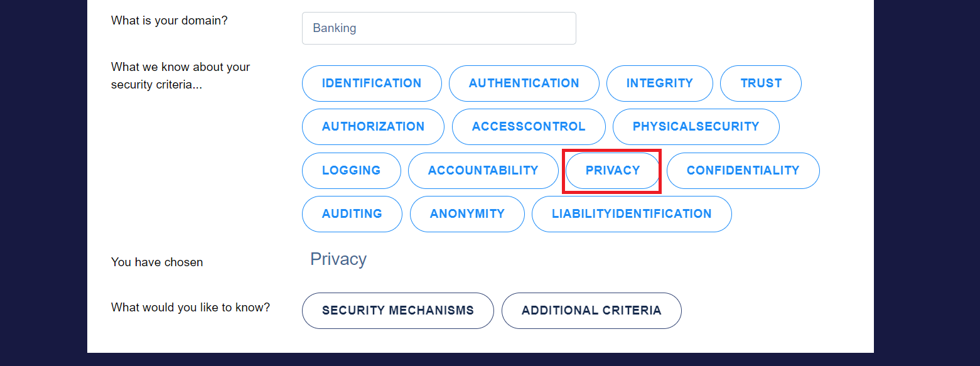The width and height of the screenshot is (980, 366).
Task: Click the "What would you like to know?" label
Action: click(x=190, y=308)
